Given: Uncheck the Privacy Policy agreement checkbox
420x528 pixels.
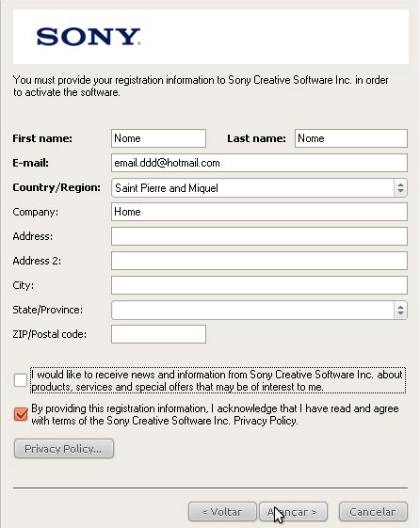Looking at the screenshot, I should (21, 414).
